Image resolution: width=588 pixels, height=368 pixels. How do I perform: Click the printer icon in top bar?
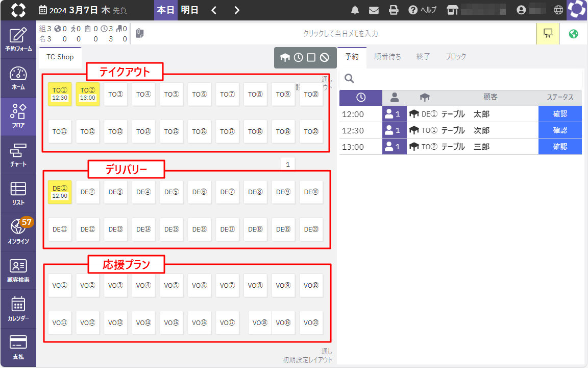[x=393, y=10]
